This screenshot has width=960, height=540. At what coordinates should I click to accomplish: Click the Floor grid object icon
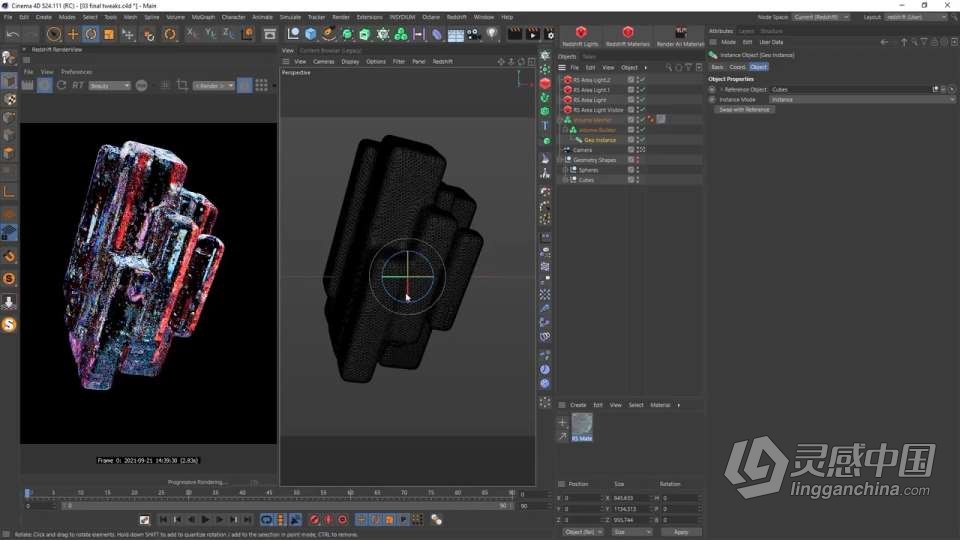tap(456, 34)
